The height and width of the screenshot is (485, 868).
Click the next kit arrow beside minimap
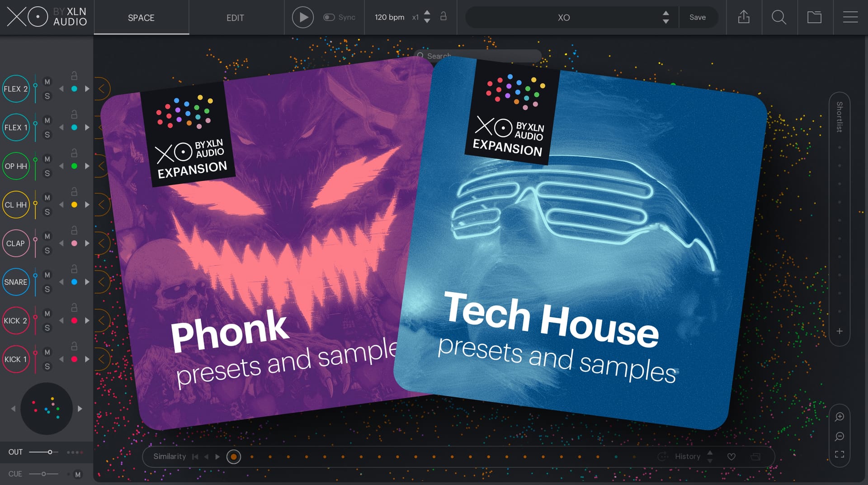point(80,409)
